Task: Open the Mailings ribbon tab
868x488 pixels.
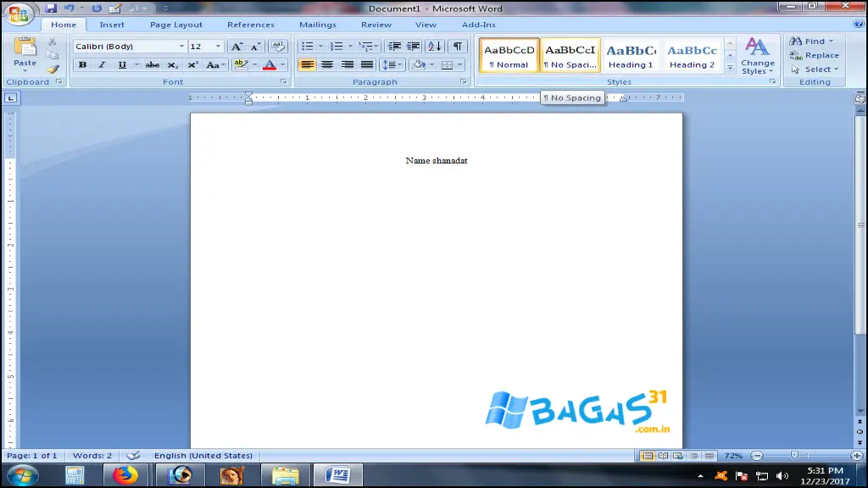Action: click(317, 25)
